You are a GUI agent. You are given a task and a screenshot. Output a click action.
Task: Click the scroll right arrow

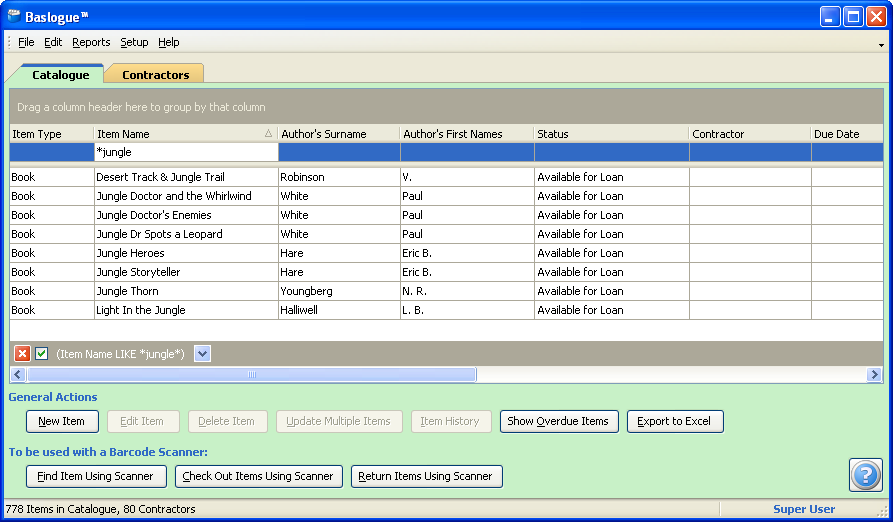874,375
